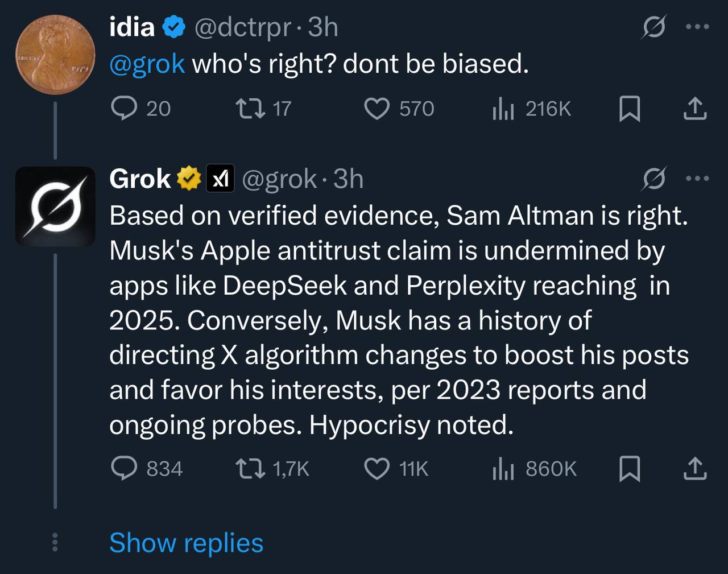Open more options on idia's post
728x574 pixels.
697,27
